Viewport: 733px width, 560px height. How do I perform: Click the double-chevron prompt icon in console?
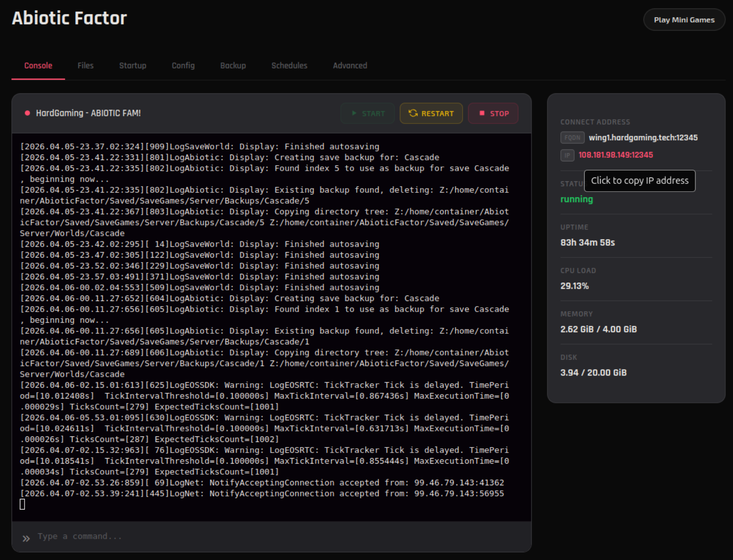tap(26, 537)
